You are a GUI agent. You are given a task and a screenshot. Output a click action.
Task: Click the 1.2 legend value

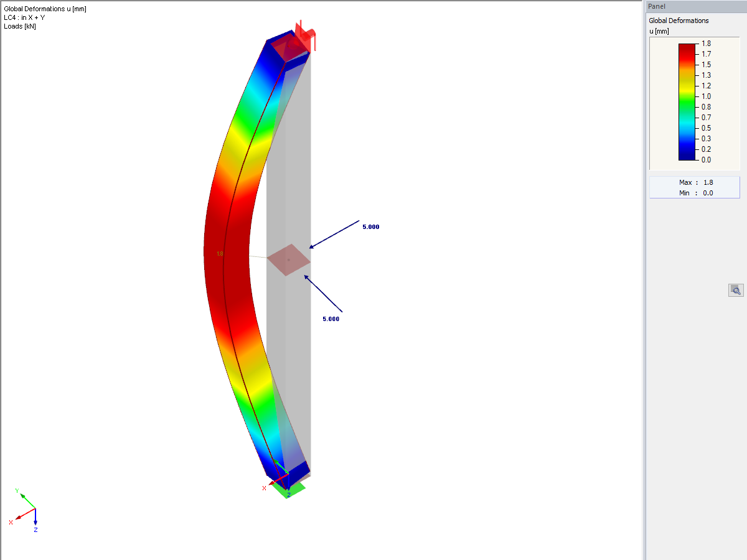706,86
